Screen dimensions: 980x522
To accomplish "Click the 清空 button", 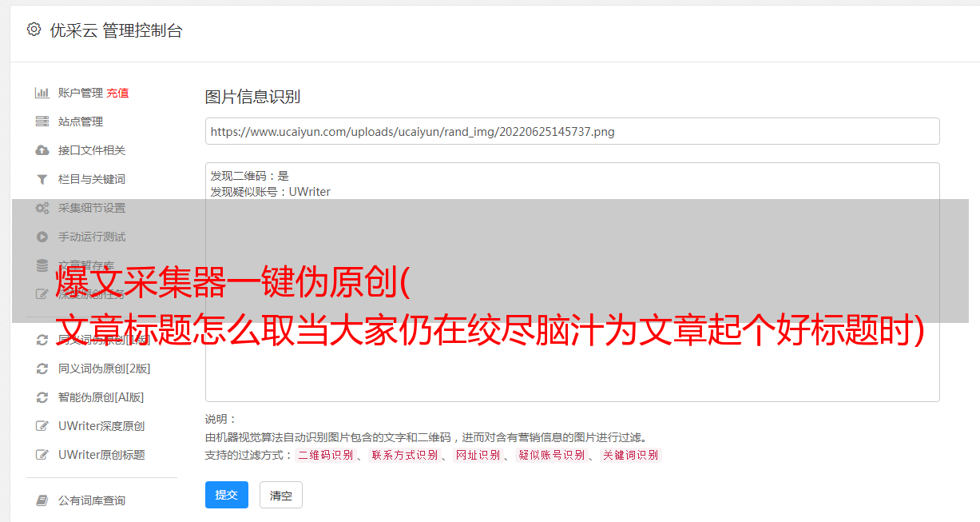I will 281,496.
